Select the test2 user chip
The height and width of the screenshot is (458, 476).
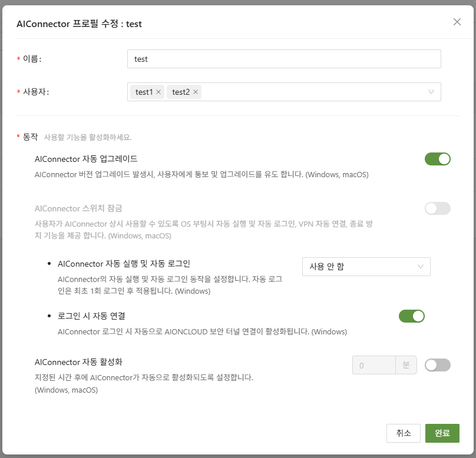point(181,92)
